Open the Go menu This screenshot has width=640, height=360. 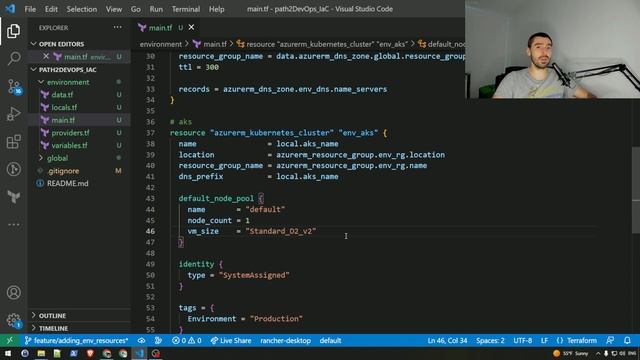pyautogui.click(x=136, y=9)
